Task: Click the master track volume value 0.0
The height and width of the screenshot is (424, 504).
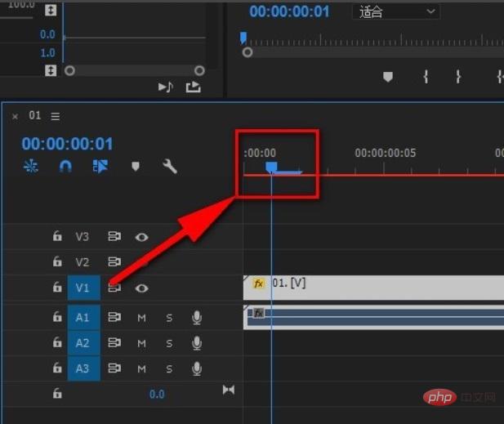Action: (x=157, y=394)
